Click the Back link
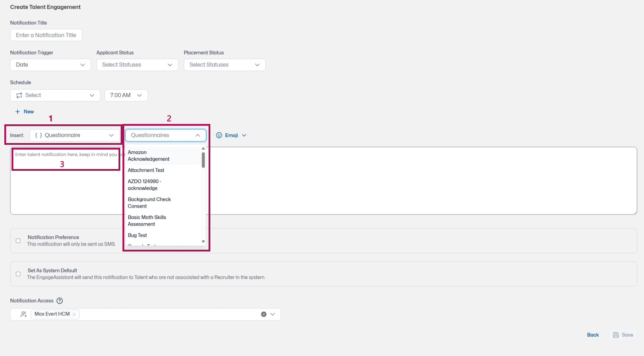 [593, 335]
